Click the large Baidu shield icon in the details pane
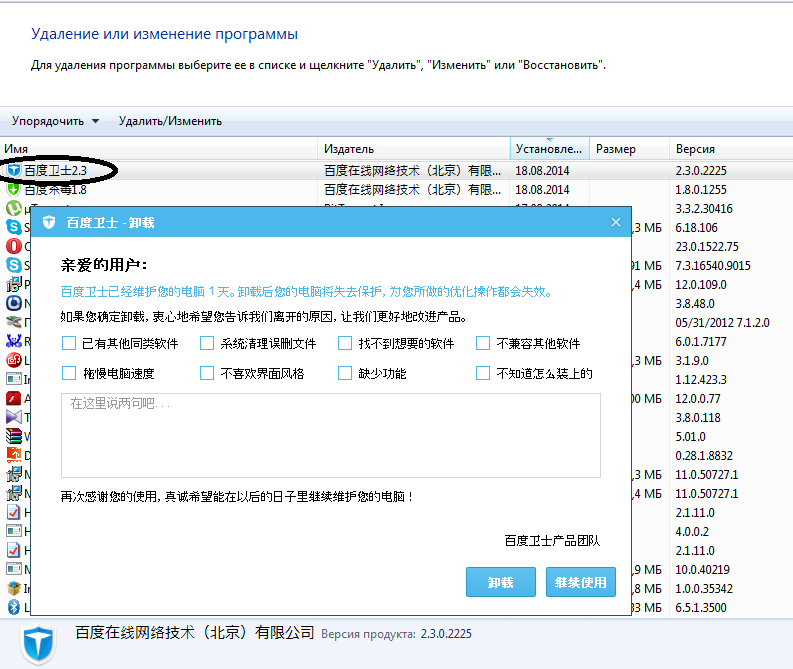Image resolution: width=793 pixels, height=669 pixels. click(x=38, y=644)
